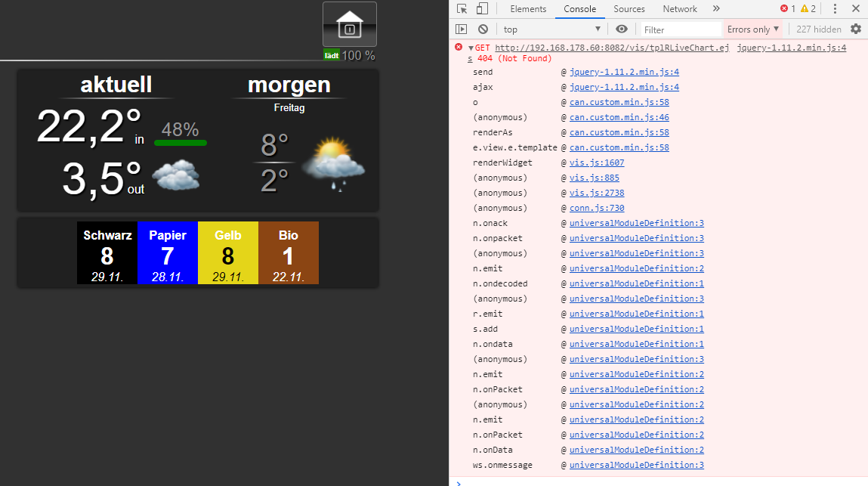Open the Network tab
The image size is (868, 486).
click(x=680, y=9)
